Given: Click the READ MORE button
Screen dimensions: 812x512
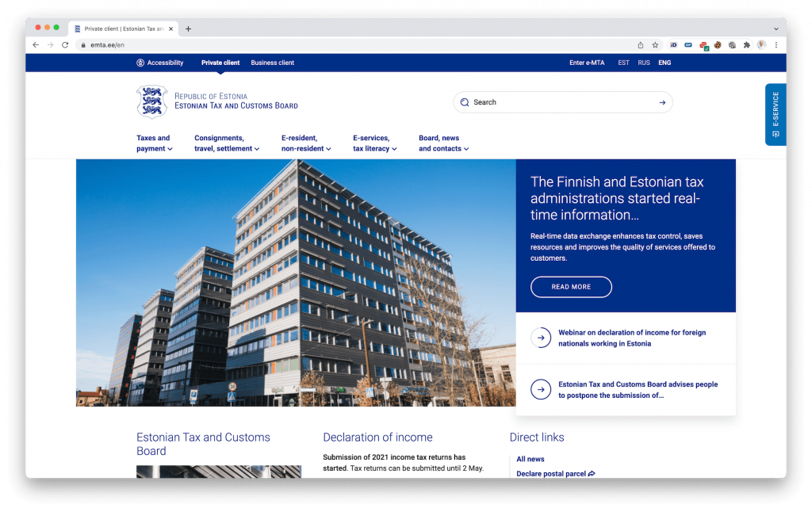Looking at the screenshot, I should [x=571, y=287].
